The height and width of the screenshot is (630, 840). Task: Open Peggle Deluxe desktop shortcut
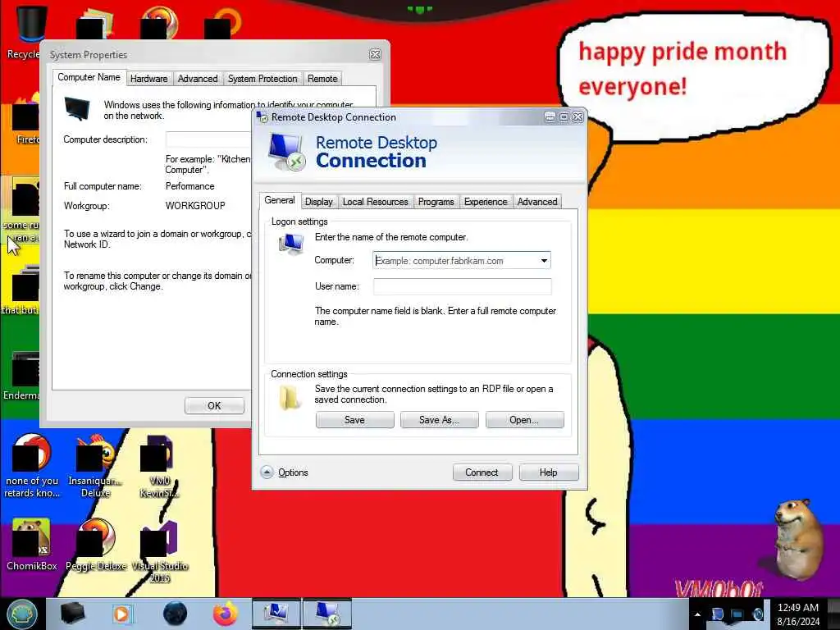[96, 545]
